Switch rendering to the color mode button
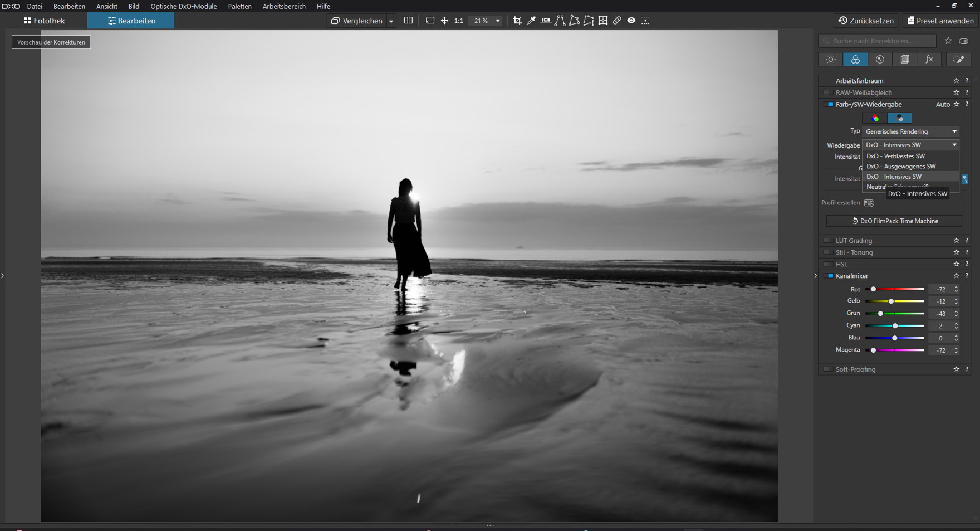980x531 pixels. 875,118
